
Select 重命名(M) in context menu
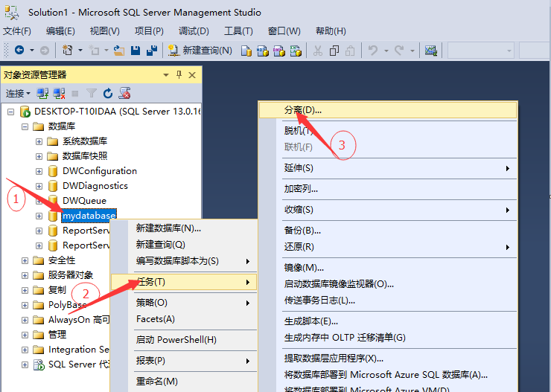(x=184, y=382)
